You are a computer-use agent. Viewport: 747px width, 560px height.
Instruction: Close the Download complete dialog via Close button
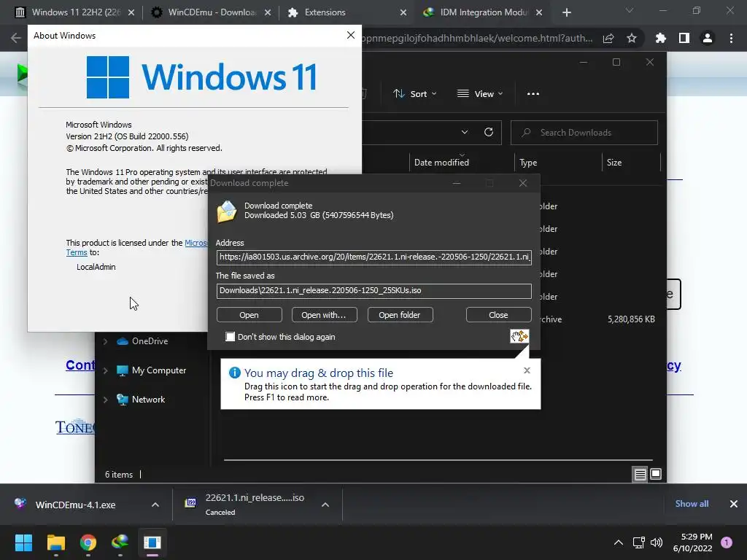(498, 315)
